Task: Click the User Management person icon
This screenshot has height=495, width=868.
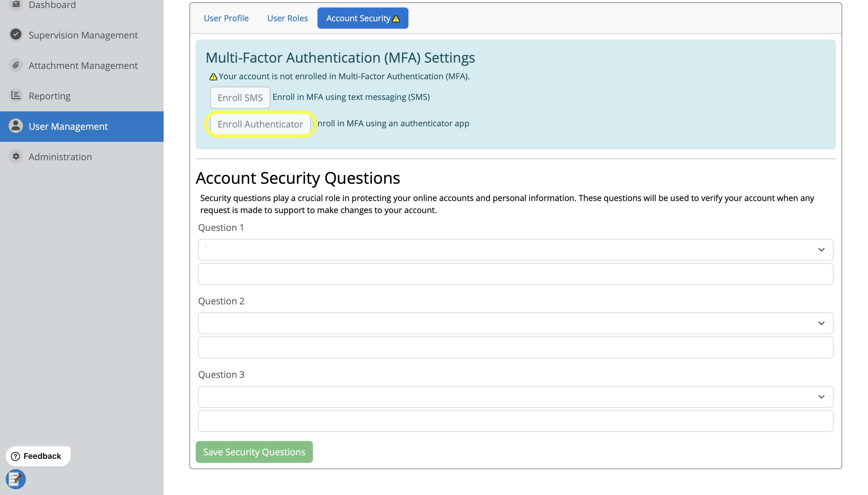Action: point(15,126)
